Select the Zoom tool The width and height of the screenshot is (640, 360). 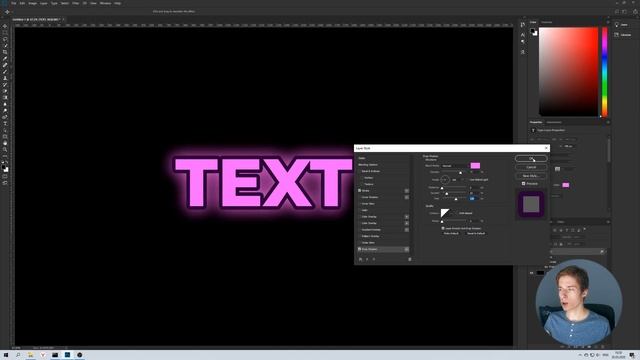[5, 150]
